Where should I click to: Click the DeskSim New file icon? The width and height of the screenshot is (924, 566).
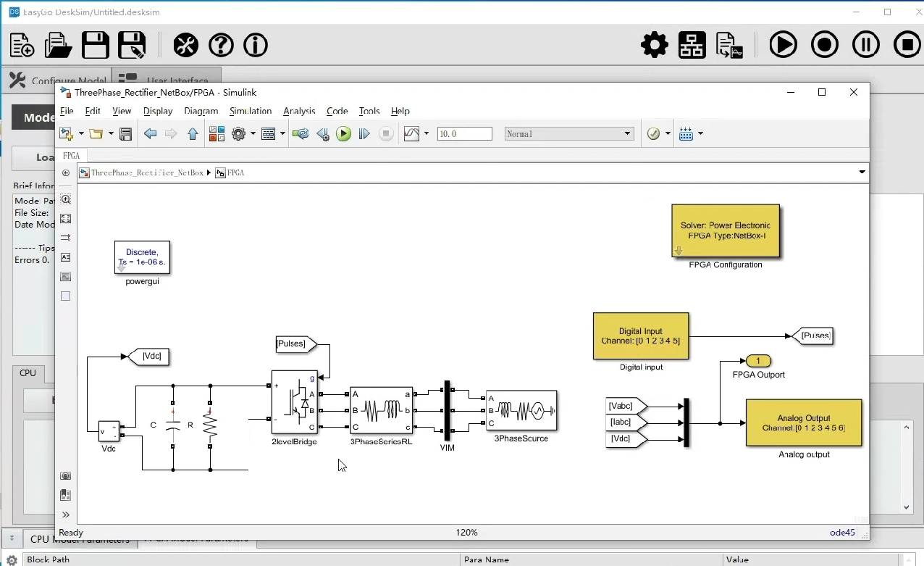pyautogui.click(x=22, y=45)
